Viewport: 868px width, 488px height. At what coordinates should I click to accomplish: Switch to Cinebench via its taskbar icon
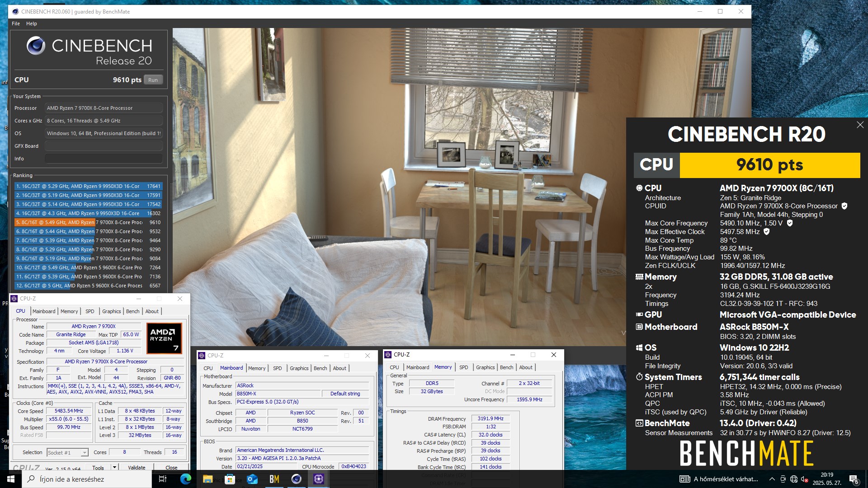(x=296, y=479)
